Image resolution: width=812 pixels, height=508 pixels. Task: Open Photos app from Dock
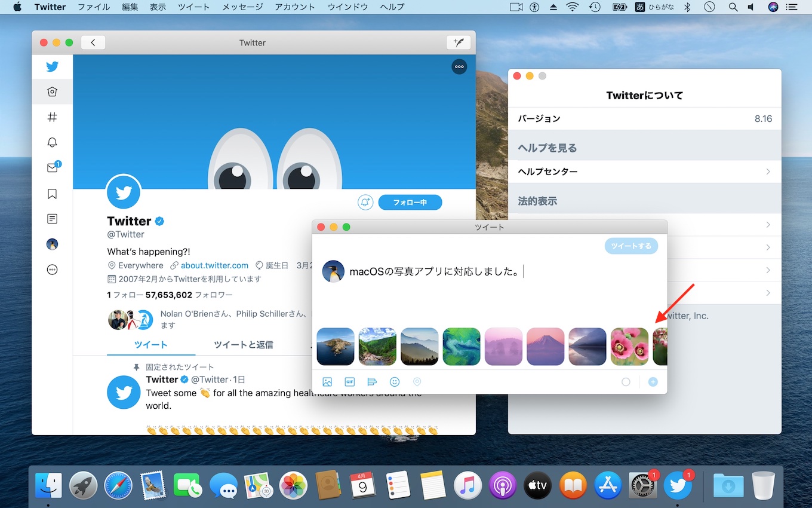click(293, 485)
